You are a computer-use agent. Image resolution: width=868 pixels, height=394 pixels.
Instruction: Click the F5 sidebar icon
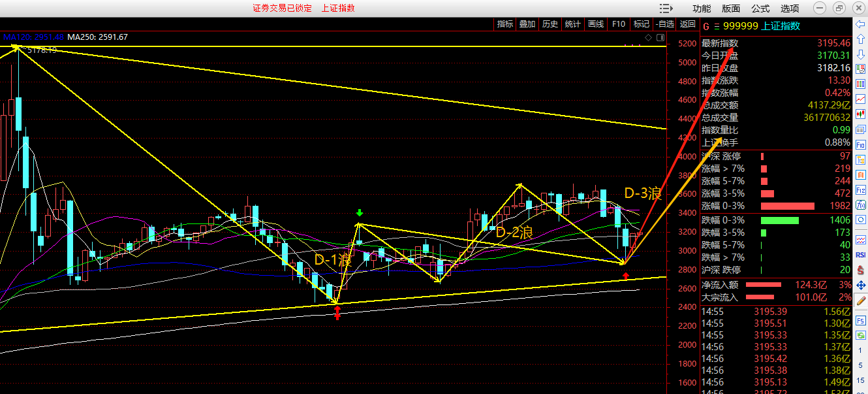861,320
